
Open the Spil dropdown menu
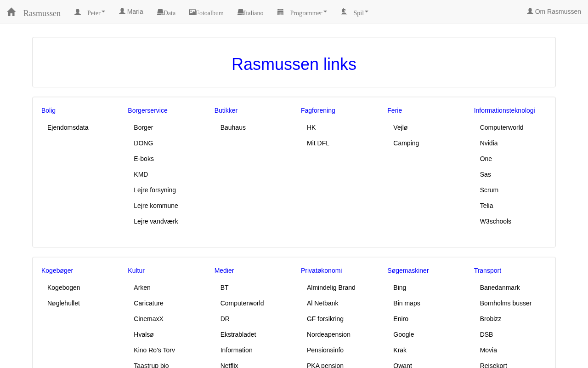coord(355,12)
